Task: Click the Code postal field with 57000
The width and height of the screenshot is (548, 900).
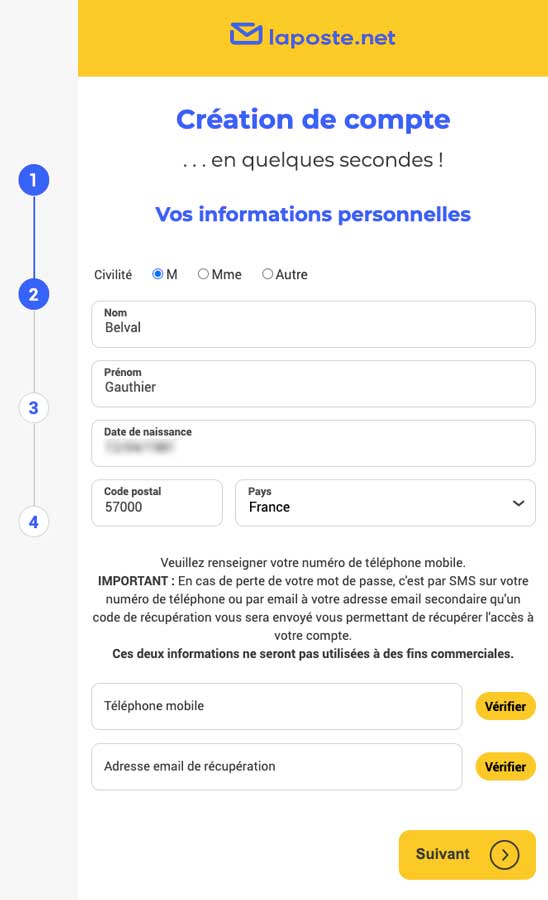Action: pyautogui.click(x=157, y=503)
